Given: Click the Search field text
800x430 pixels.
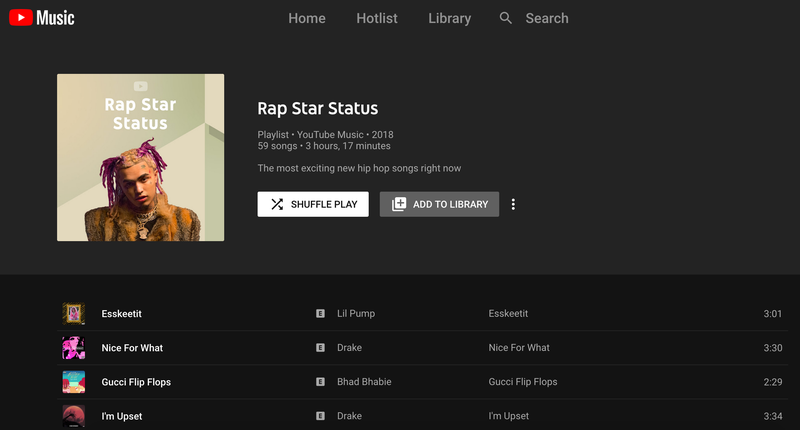Looking at the screenshot, I should point(547,18).
